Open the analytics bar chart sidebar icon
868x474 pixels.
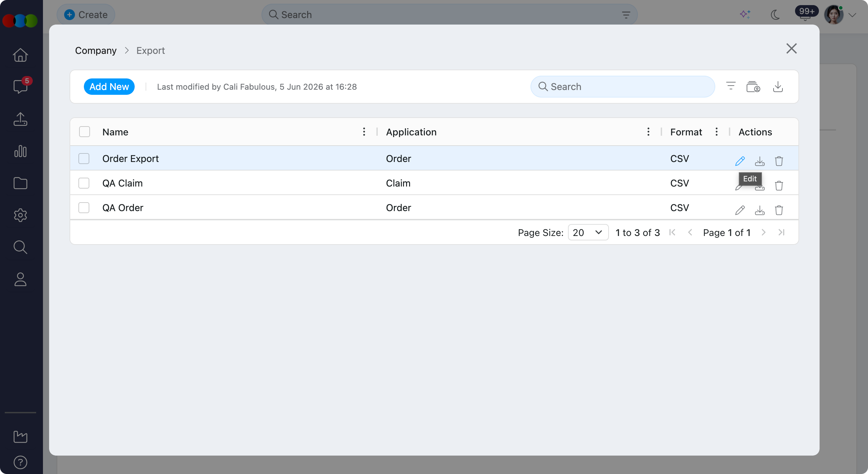pyautogui.click(x=20, y=151)
